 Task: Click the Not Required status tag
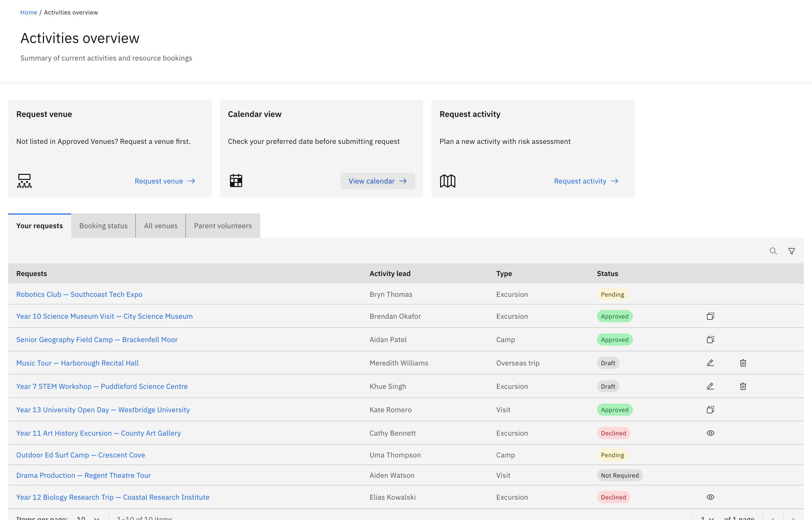pyautogui.click(x=620, y=476)
